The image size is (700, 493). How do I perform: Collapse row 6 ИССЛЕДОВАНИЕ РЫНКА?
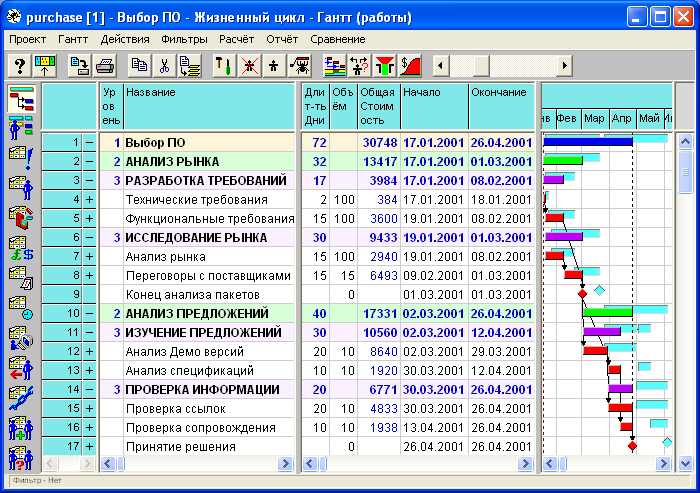click(x=89, y=238)
